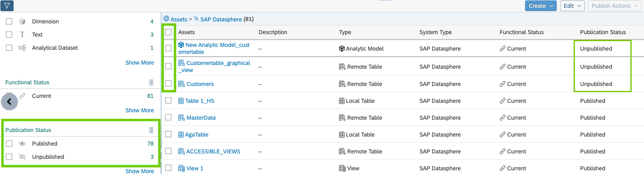Open the Publish Actions dropdown
644x174 pixels.
tap(614, 6)
